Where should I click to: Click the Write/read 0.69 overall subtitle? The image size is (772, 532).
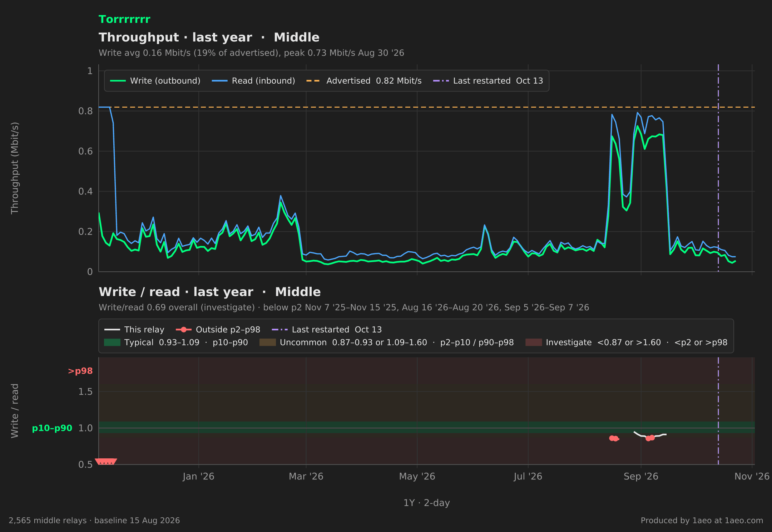tap(344, 307)
